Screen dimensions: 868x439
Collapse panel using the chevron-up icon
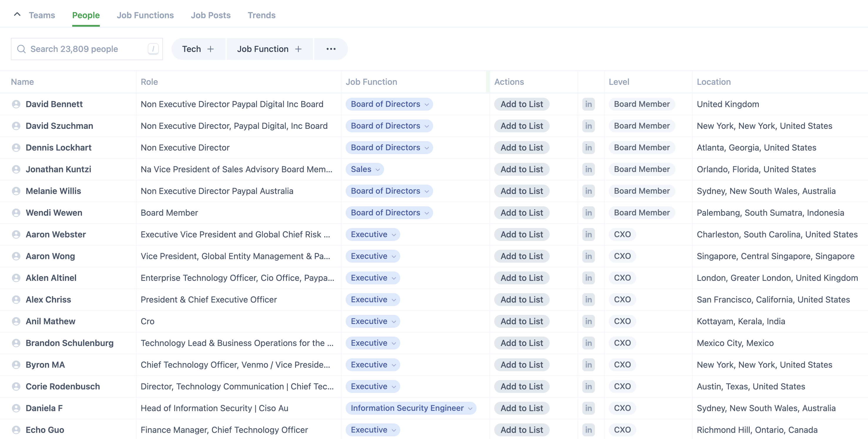click(x=17, y=14)
